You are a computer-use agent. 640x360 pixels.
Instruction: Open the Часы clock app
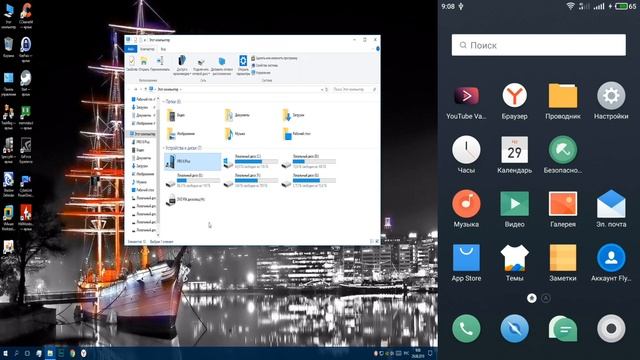coord(466,150)
